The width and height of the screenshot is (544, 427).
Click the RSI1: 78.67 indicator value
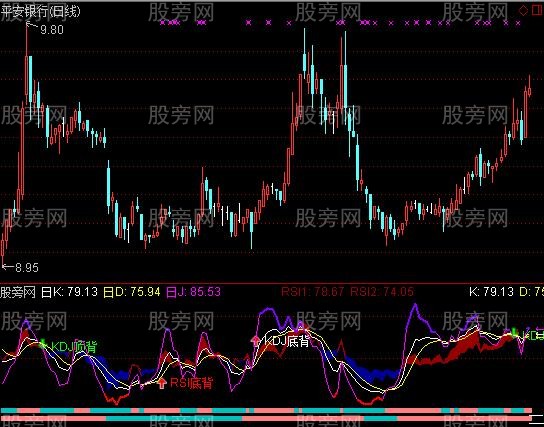pyautogui.click(x=312, y=292)
